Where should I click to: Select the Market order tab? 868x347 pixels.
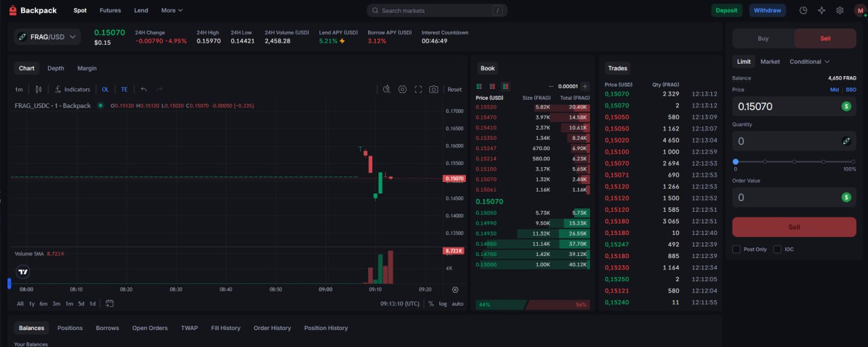click(x=770, y=62)
